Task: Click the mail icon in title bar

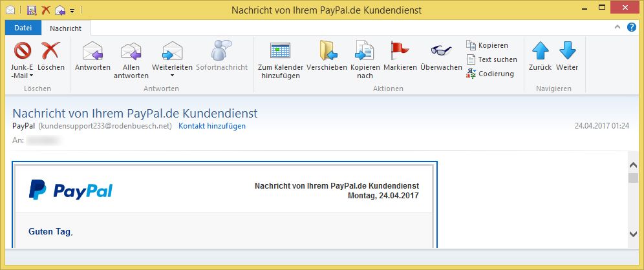Action: pos(11,10)
